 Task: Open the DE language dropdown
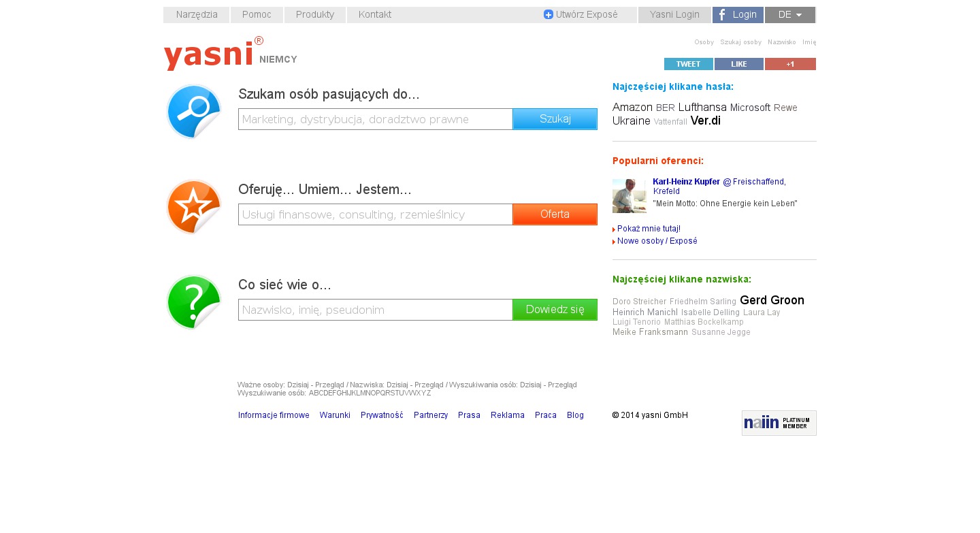(x=790, y=15)
